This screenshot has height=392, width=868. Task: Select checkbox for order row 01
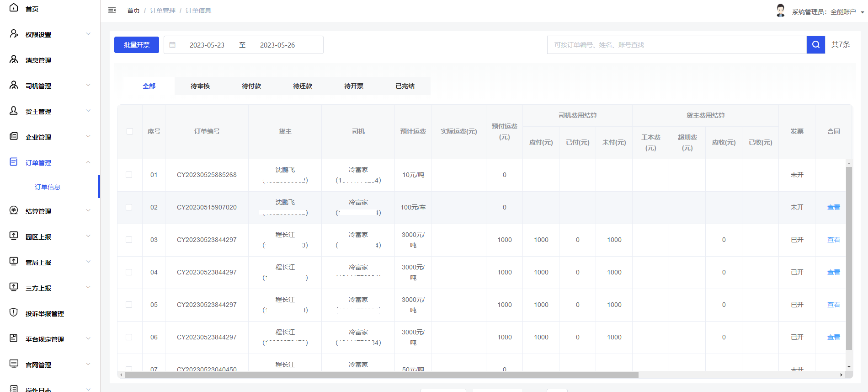[129, 175]
